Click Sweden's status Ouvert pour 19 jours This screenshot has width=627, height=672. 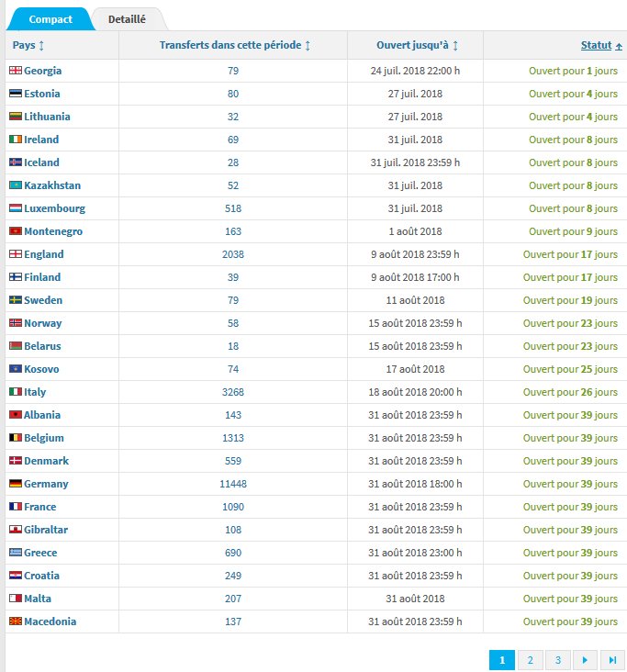tap(570, 300)
